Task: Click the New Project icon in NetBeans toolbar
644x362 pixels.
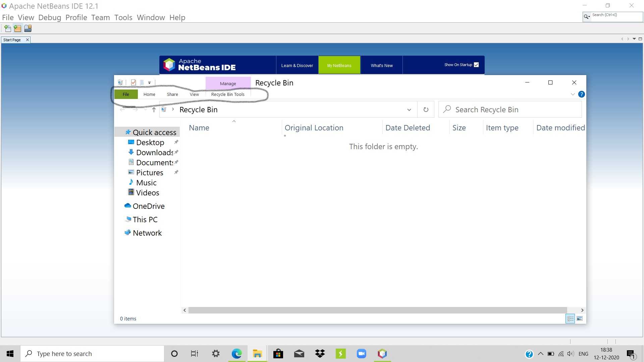Action: 17,28
